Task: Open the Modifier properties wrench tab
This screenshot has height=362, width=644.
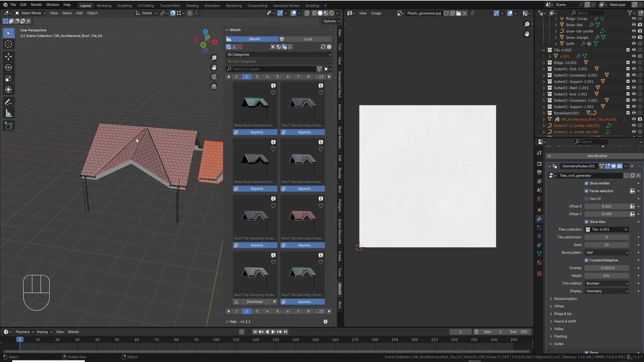Action: point(539,219)
